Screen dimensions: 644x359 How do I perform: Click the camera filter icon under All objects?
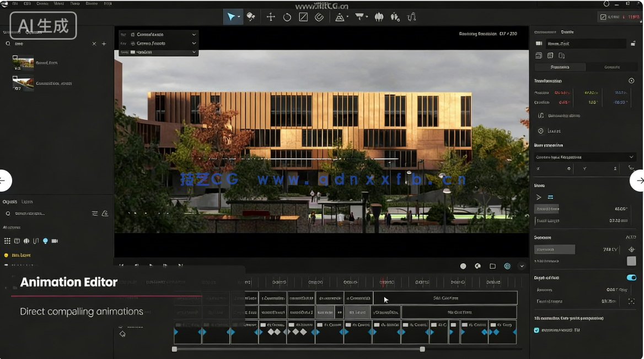coord(55,241)
